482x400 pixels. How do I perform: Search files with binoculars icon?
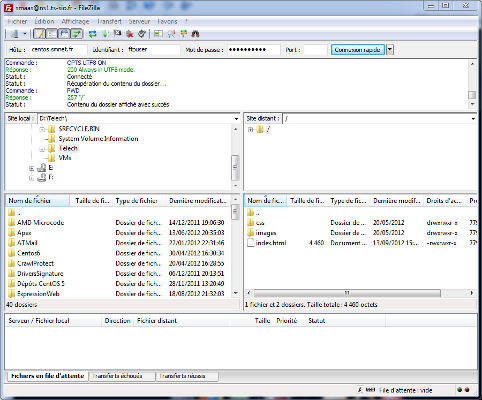coord(195,34)
